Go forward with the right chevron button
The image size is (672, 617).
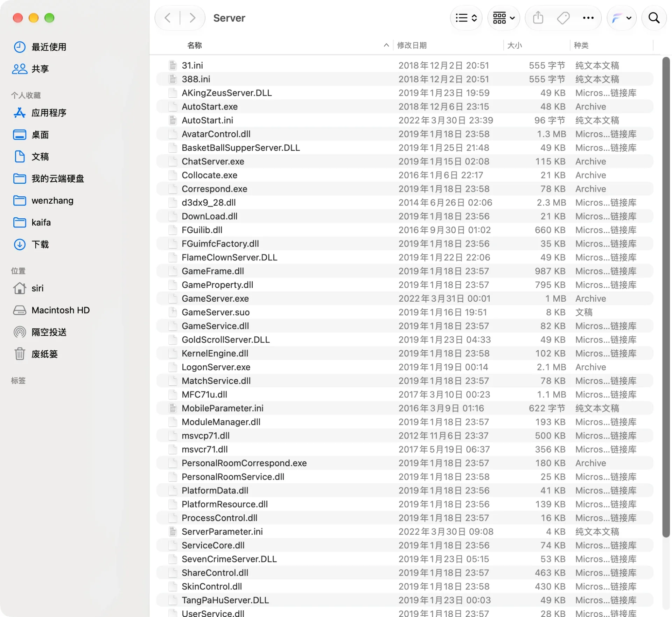(192, 18)
